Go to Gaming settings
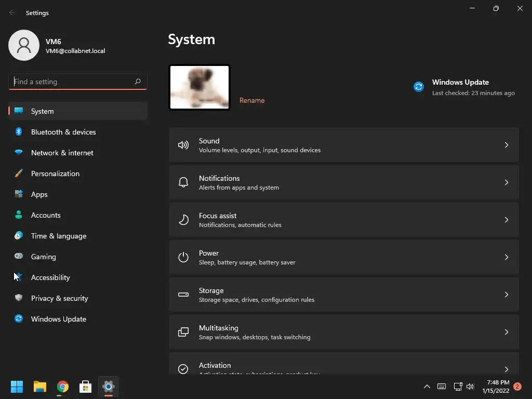 [x=78, y=257]
